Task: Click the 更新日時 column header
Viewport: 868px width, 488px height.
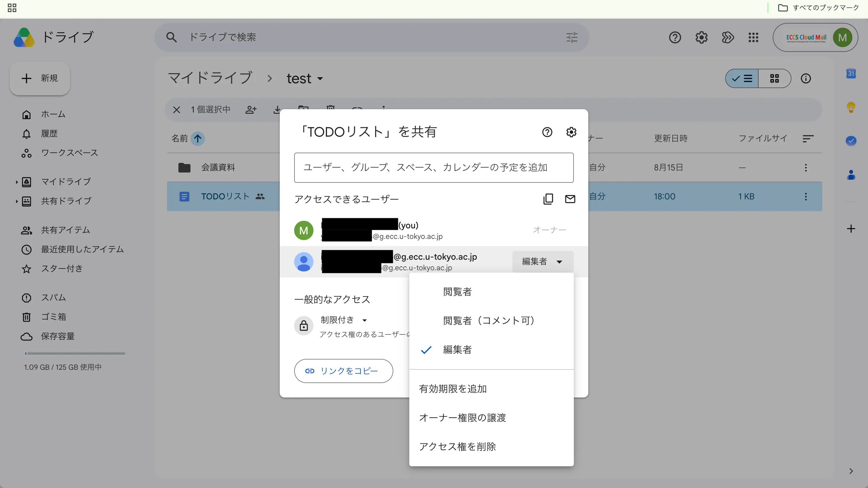Action: pos(671,139)
